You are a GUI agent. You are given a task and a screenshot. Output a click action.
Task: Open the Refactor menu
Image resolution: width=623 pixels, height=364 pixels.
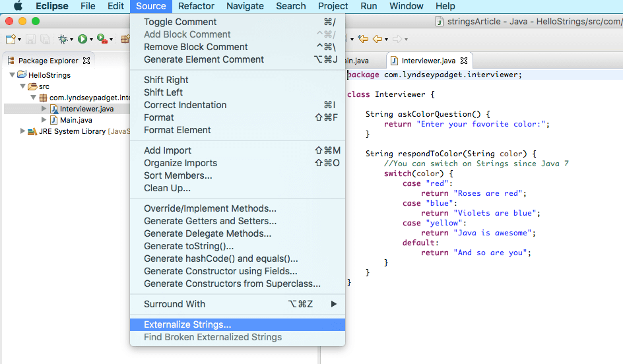point(196,6)
